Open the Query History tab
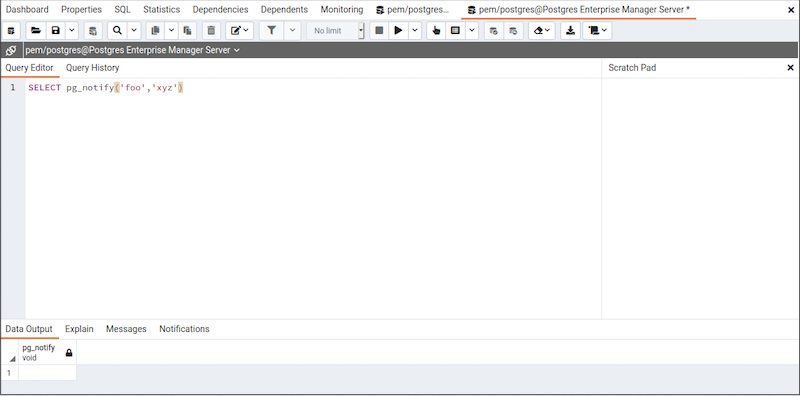800x396 pixels. 92,67
